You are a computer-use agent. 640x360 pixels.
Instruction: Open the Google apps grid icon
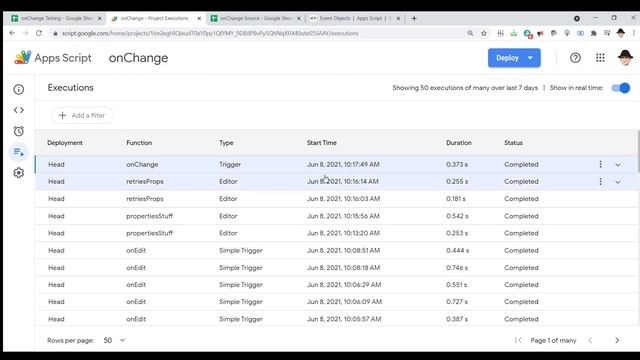(x=600, y=58)
